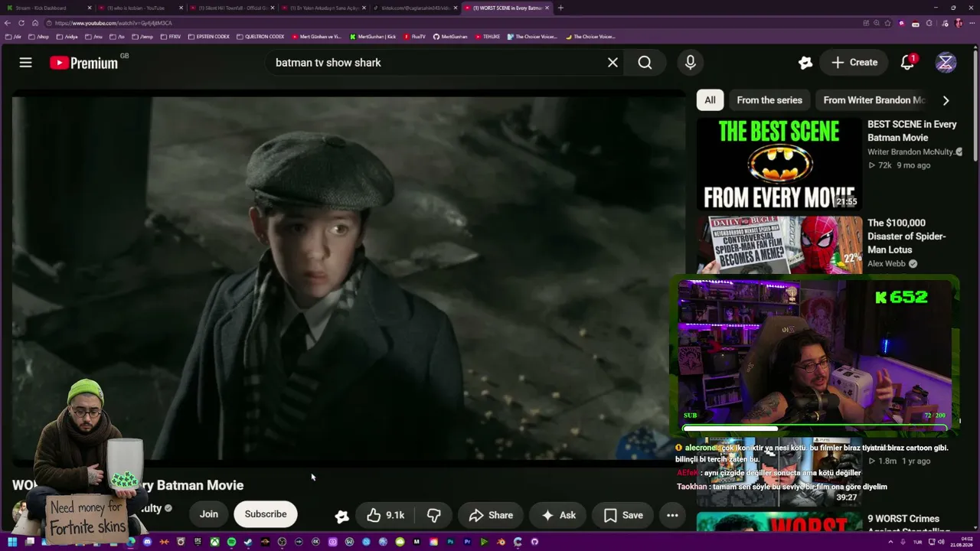Viewport: 980px width, 551px height.
Task: Open the browser settings and more menu
Action: [971, 23]
